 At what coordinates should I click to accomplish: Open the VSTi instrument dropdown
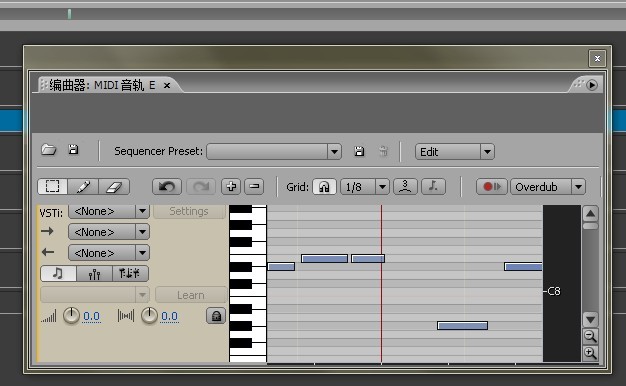109,211
